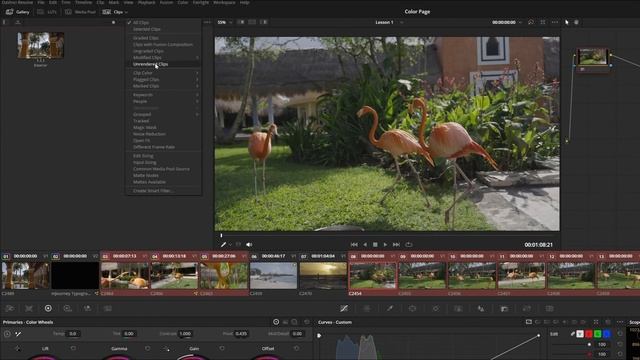Open the Tracker palette icon
Viewport: 640px width, 360px height.
pyautogui.click(x=436, y=309)
